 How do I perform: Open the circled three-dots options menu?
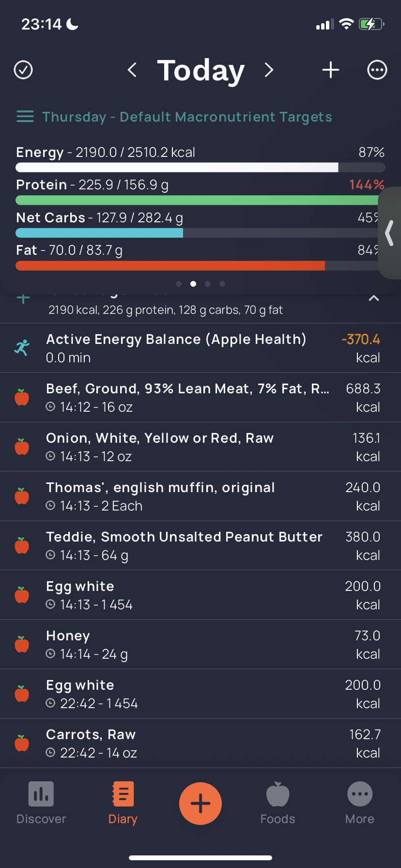(x=377, y=70)
